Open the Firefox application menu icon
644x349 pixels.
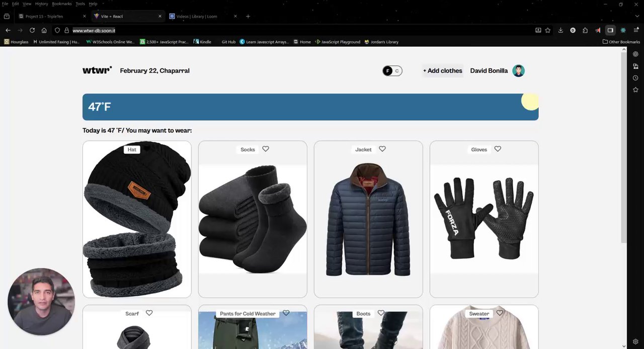636,30
